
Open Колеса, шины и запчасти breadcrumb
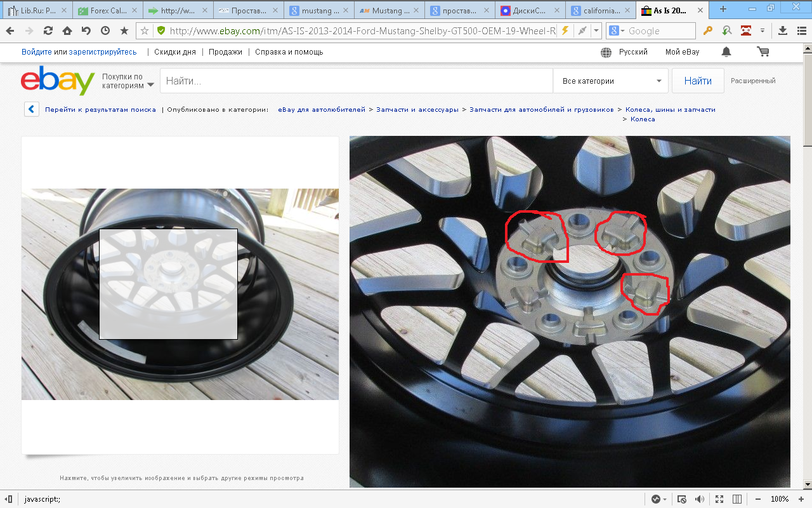tap(671, 109)
